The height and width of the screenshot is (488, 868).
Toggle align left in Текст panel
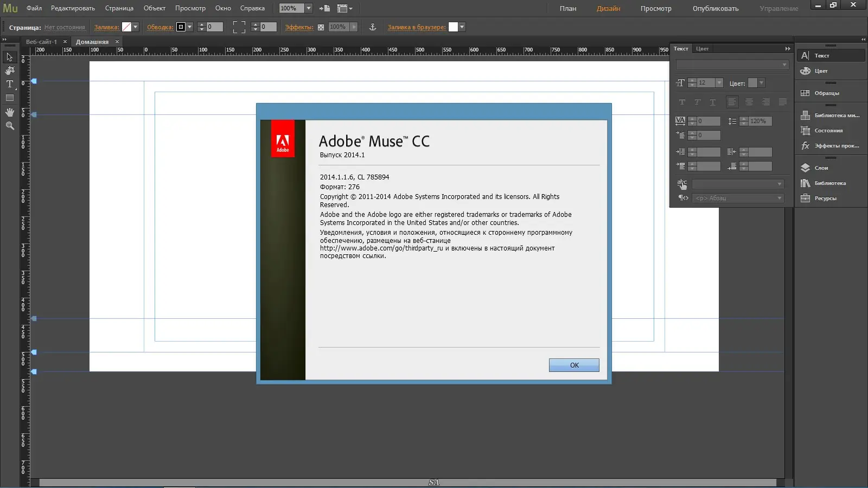pos(732,102)
